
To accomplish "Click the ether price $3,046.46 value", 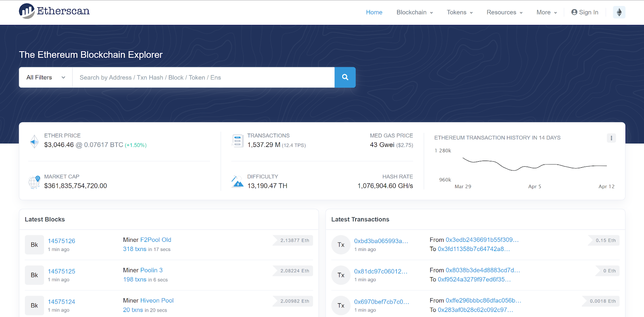I will click(x=59, y=145).
